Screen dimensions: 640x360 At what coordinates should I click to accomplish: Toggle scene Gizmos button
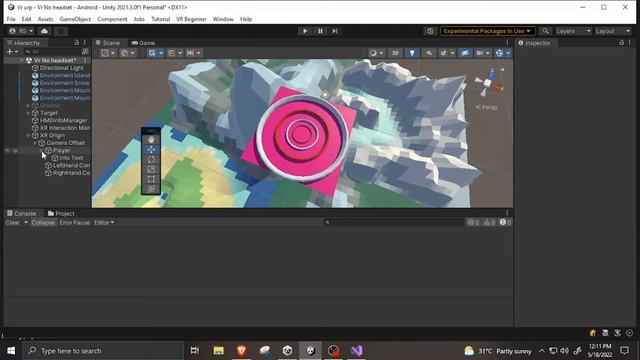[499, 53]
